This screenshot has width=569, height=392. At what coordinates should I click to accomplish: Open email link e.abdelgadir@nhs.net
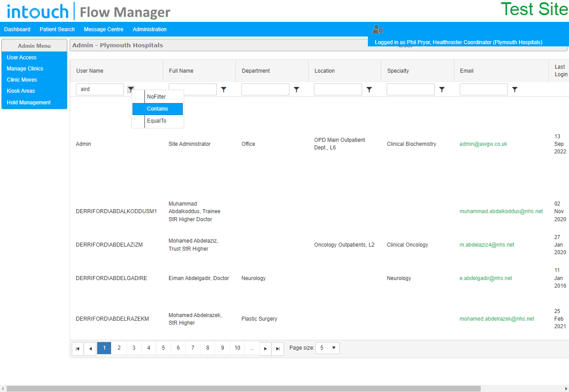tap(486, 278)
